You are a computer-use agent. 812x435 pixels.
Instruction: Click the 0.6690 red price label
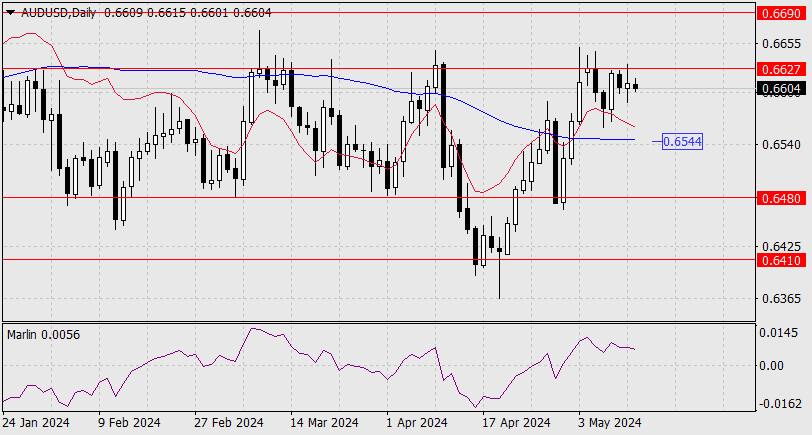[781, 13]
